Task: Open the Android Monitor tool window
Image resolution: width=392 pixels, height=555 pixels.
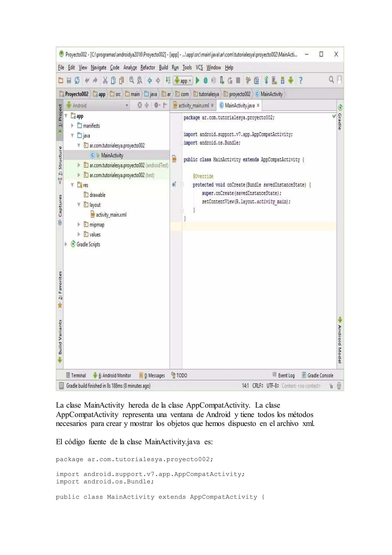Action: [x=112, y=375]
